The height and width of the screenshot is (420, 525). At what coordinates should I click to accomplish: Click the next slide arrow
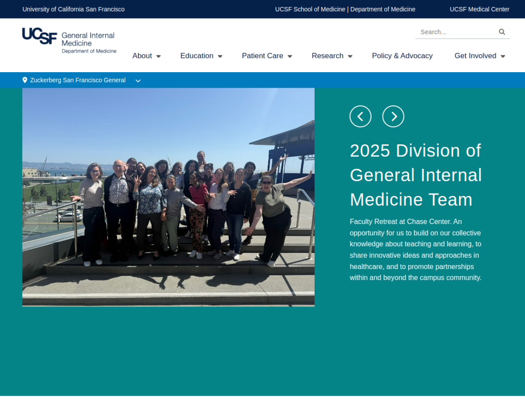[393, 116]
